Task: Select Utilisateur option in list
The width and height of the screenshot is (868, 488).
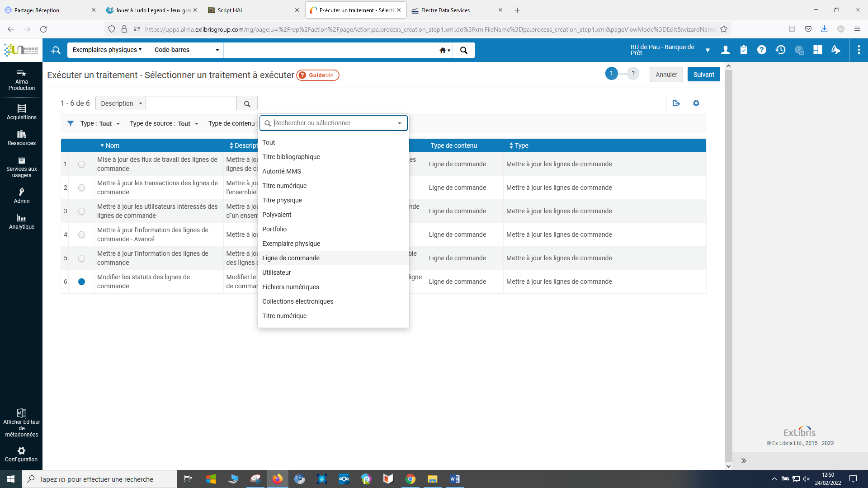Action: [x=277, y=272]
